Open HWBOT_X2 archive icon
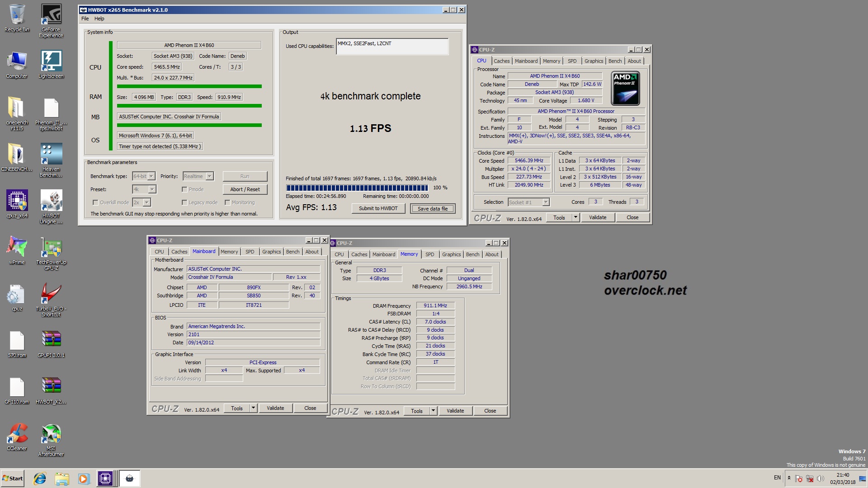Screen dimensions: 868x488 (x=51, y=390)
